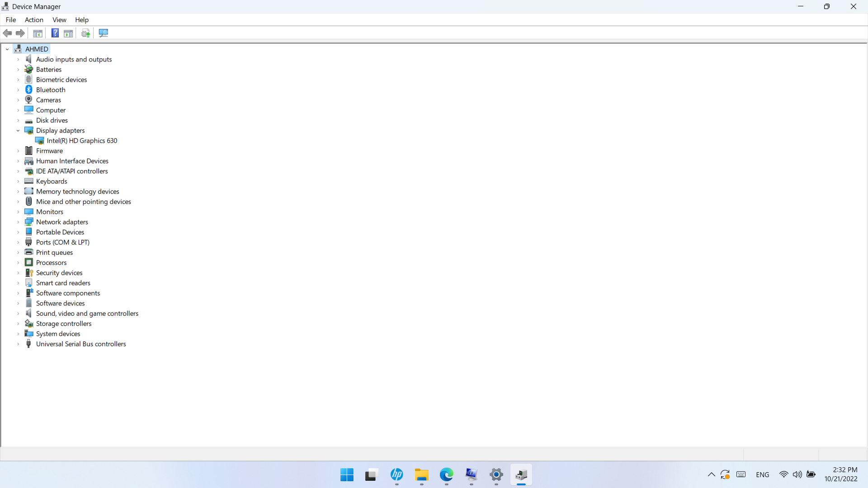Click the Wi-Fi icon in system tray
This screenshot has width=868, height=488.
click(x=783, y=474)
